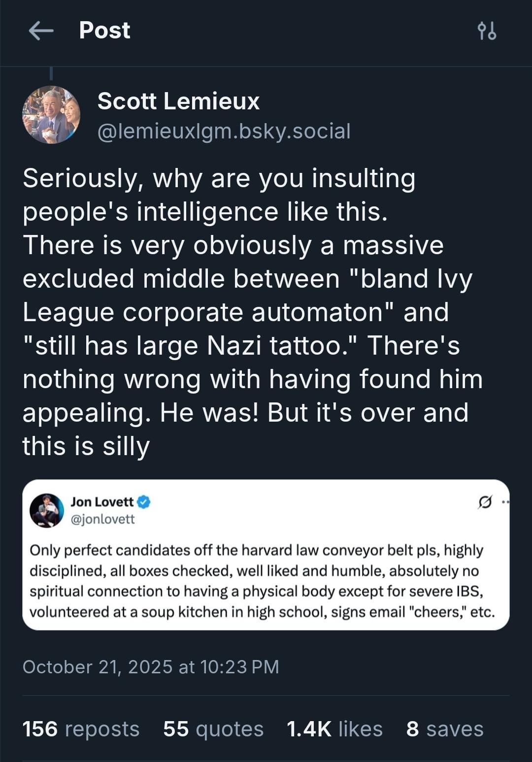The height and width of the screenshot is (762, 532).
Task: Open the embedded tweet's more options dots
Action: pyautogui.click(x=505, y=502)
